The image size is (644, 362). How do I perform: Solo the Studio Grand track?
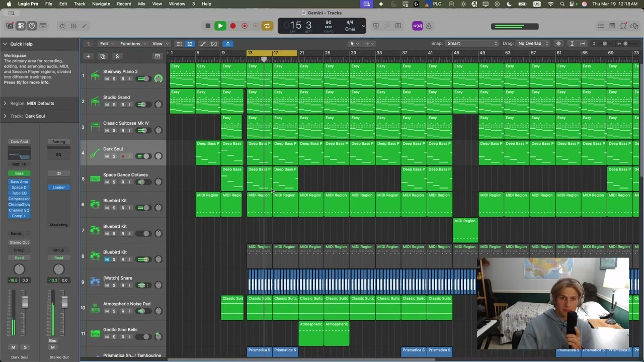[x=114, y=105]
